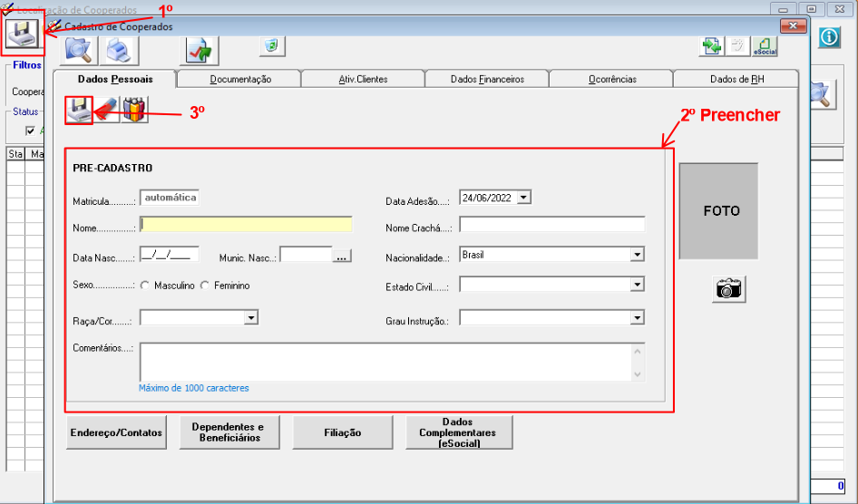
Task: Click the notes page icon beside eSocial
Action: click(737, 46)
